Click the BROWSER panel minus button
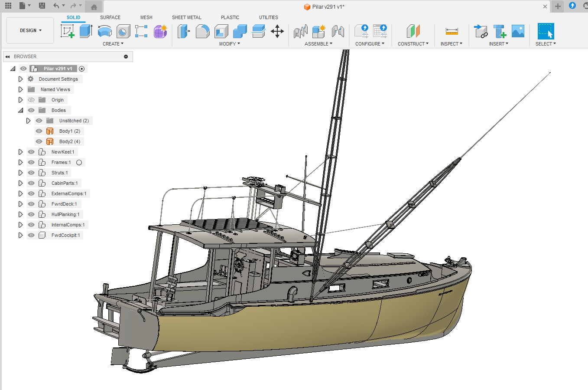 pyautogui.click(x=126, y=56)
